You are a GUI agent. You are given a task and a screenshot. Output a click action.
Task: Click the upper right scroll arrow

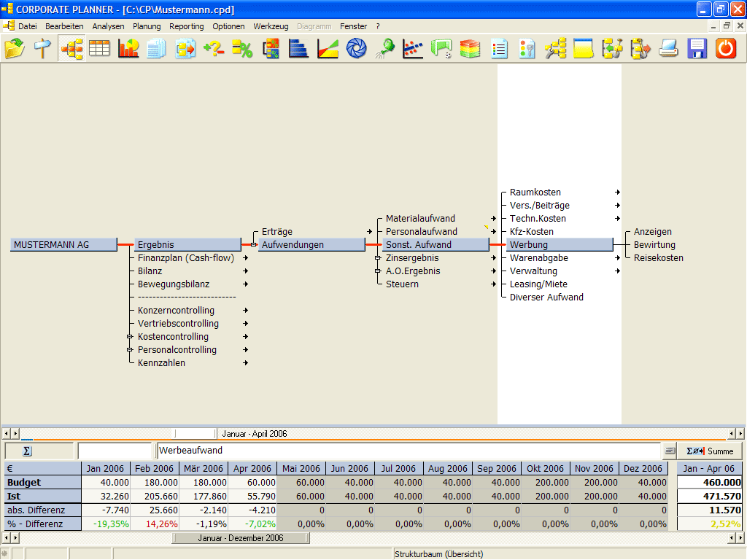(740, 434)
